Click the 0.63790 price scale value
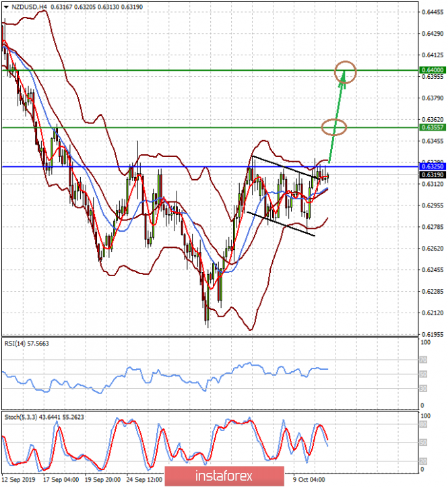The height and width of the screenshot is (487, 448). coord(433,98)
